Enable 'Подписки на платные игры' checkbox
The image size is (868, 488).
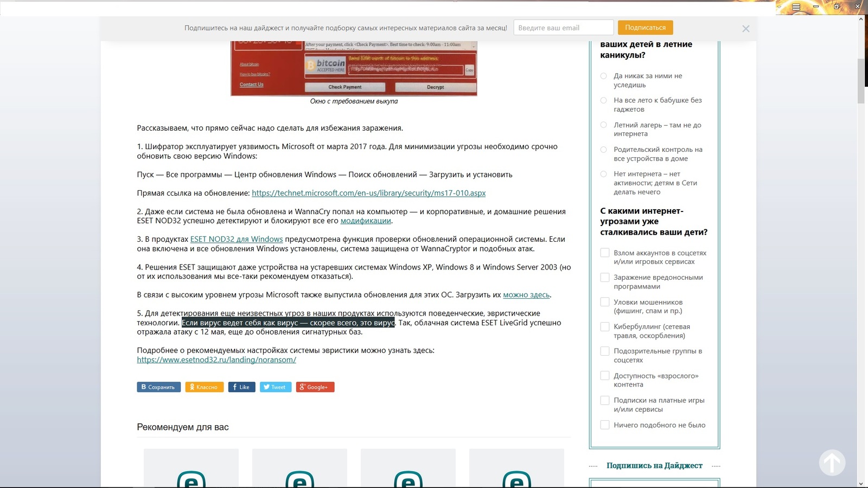pyautogui.click(x=605, y=400)
